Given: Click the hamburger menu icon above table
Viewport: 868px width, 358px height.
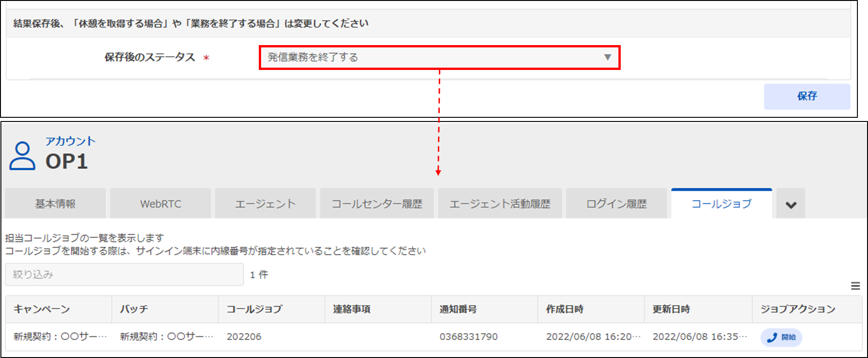Looking at the screenshot, I should coord(855,286).
